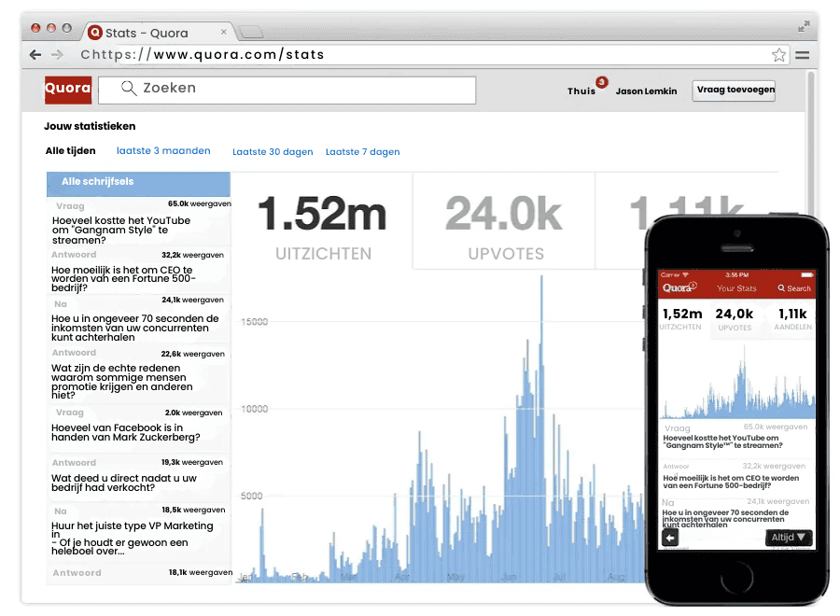The height and width of the screenshot is (616, 840).
Task: Filter by Laatste 7 dagen
Action: point(362,152)
